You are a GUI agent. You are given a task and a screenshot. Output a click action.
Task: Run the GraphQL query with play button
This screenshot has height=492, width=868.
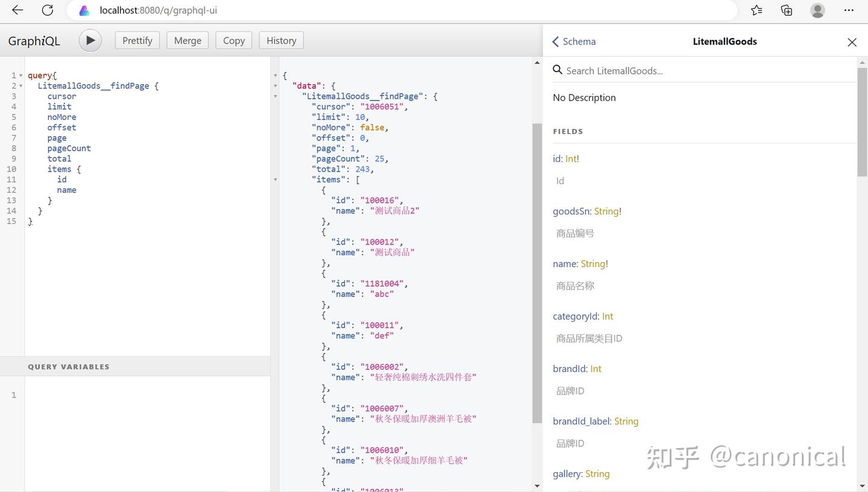point(90,40)
